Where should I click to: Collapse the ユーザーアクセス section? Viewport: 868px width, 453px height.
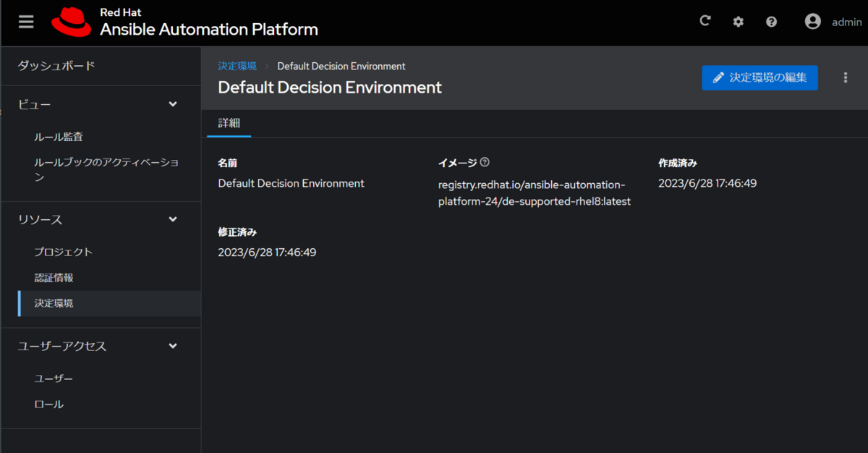(173, 346)
